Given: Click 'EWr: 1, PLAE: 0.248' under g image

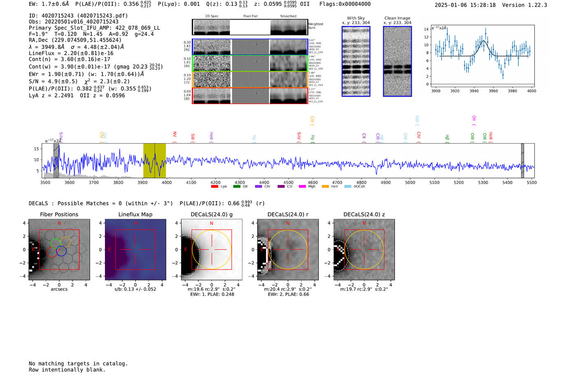Looking at the screenshot, I should click(x=212, y=295).
